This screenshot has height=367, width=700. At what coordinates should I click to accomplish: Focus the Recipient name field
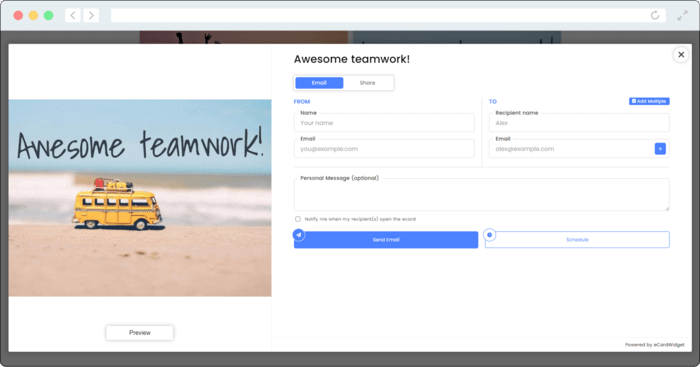pos(579,123)
